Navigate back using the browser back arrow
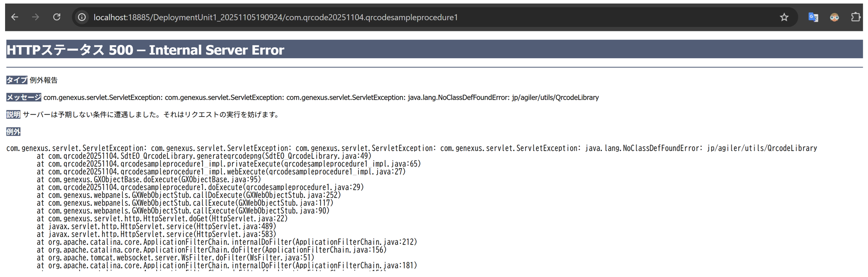Screen dimensions: 868x277 14,17
